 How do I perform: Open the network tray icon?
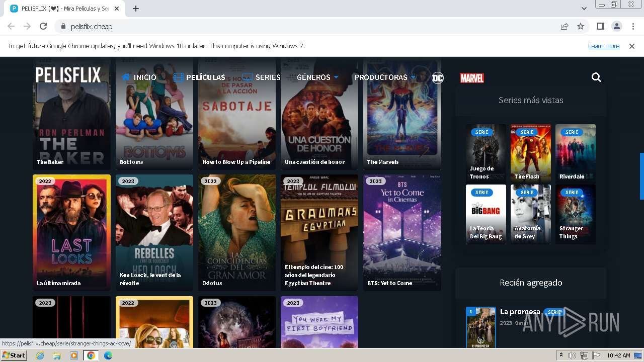(x=584, y=355)
